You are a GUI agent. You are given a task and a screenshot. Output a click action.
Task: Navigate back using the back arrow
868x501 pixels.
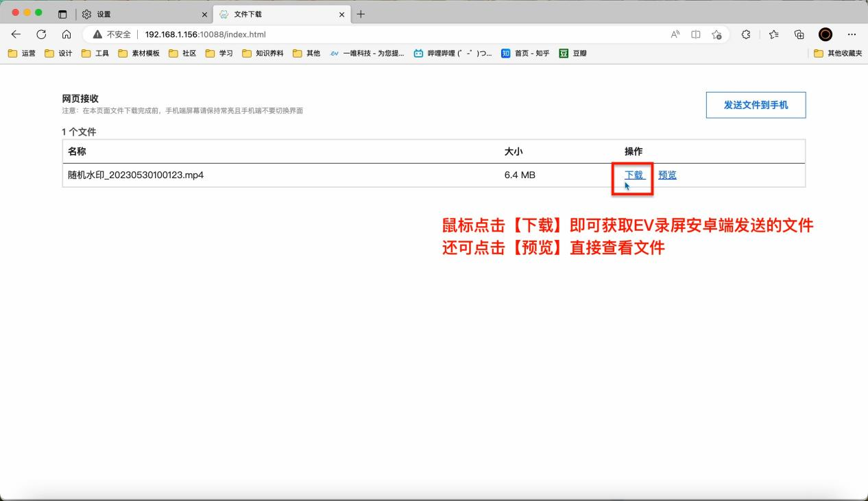tap(16, 34)
